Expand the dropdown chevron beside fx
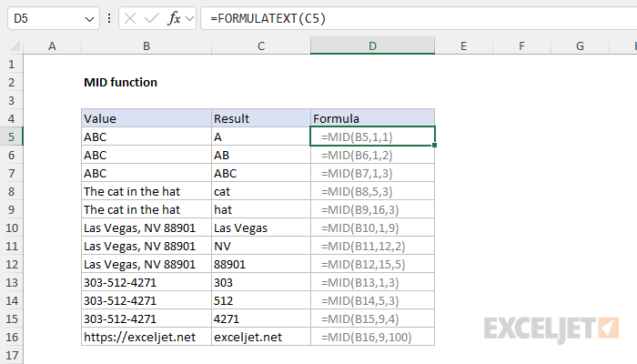The height and width of the screenshot is (364, 637). pyautogui.click(x=189, y=19)
